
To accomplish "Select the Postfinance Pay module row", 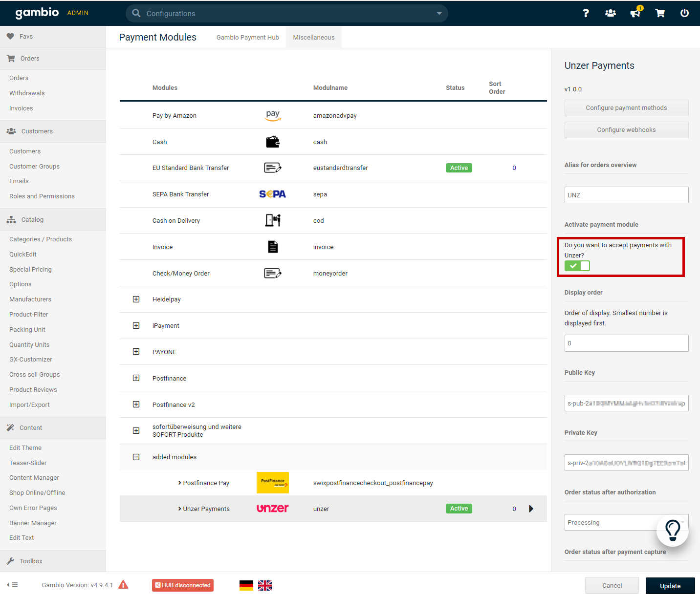I will [333, 483].
